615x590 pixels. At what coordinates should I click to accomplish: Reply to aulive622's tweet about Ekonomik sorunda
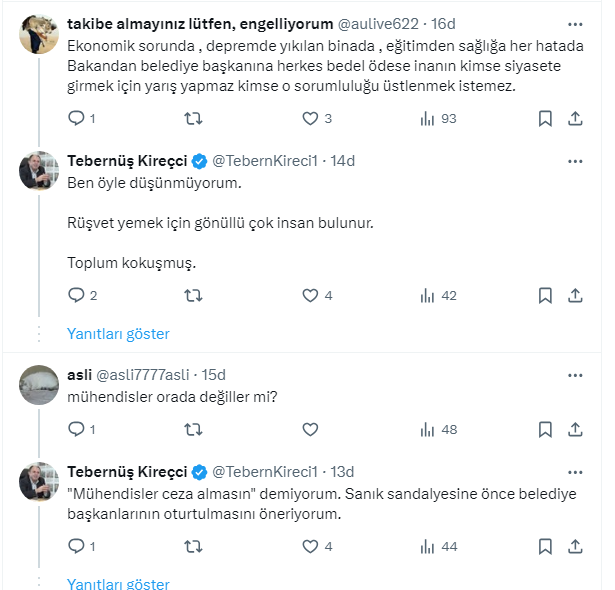pyautogui.click(x=76, y=118)
